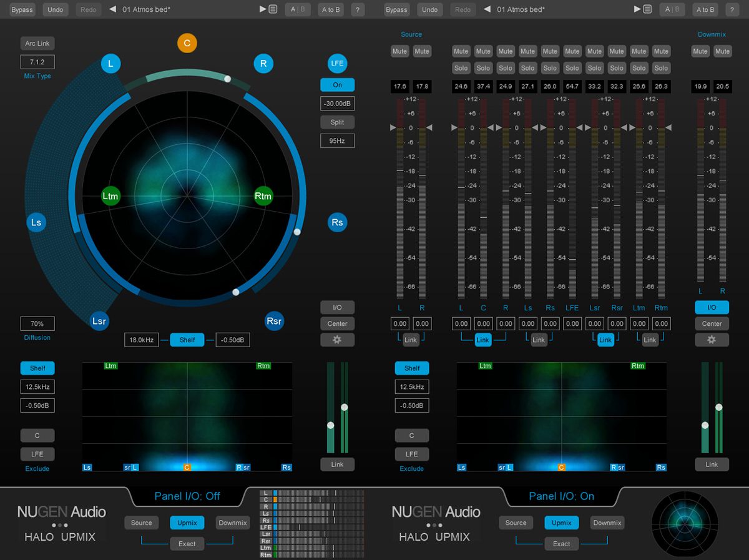749x560 pixels.
Task: Click the orange C speaker circle
Action: tap(187, 44)
